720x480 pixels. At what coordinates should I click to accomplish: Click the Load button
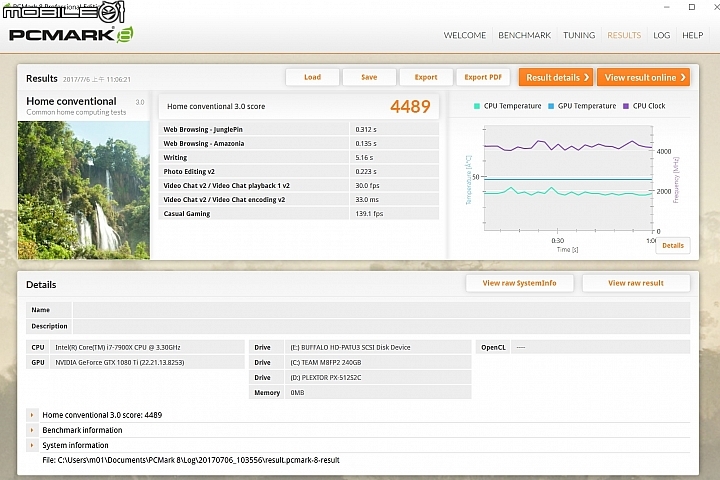pos(312,77)
